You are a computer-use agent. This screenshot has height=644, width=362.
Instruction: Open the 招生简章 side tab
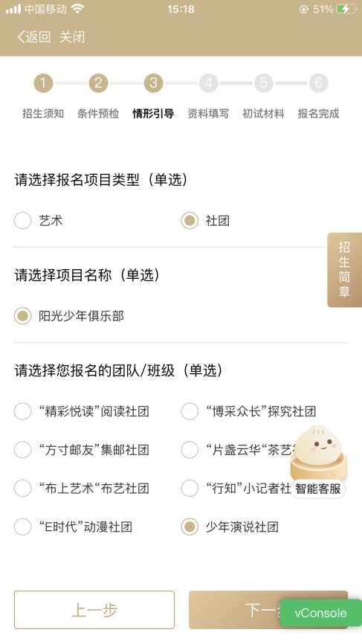[x=344, y=270]
